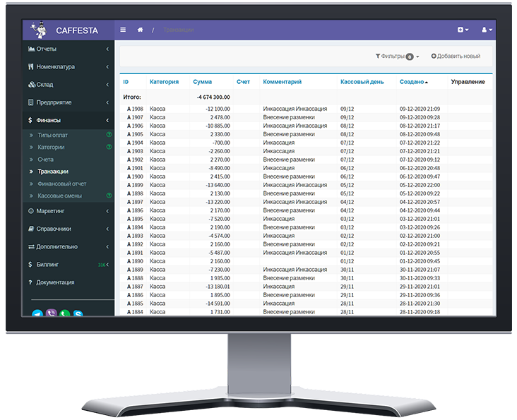Click amount -13 640.00 in row A 1899
Screen dimensions: 517x420
[218, 185]
